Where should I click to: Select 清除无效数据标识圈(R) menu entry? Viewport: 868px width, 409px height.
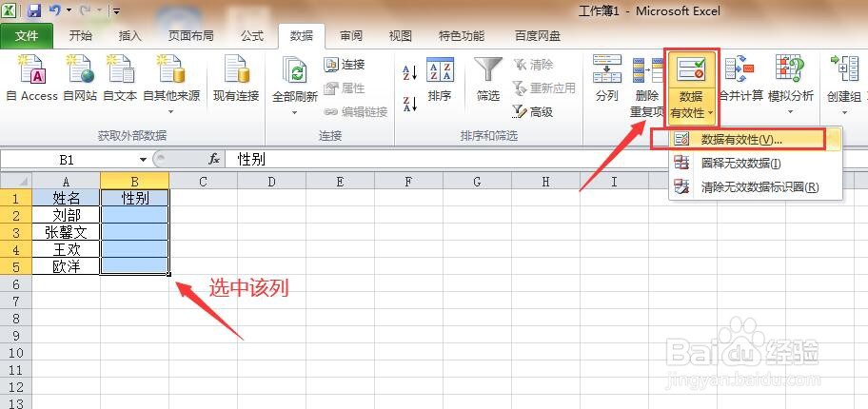[x=755, y=187]
